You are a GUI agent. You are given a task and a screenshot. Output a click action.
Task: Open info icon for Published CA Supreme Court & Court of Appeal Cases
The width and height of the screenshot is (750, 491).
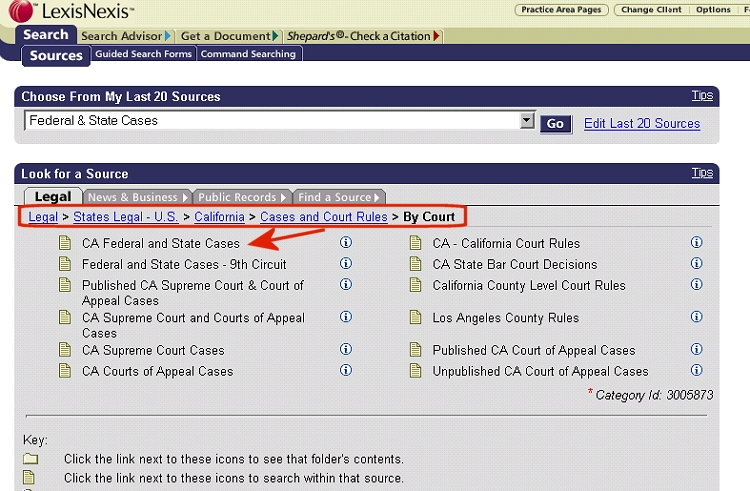pos(346,284)
